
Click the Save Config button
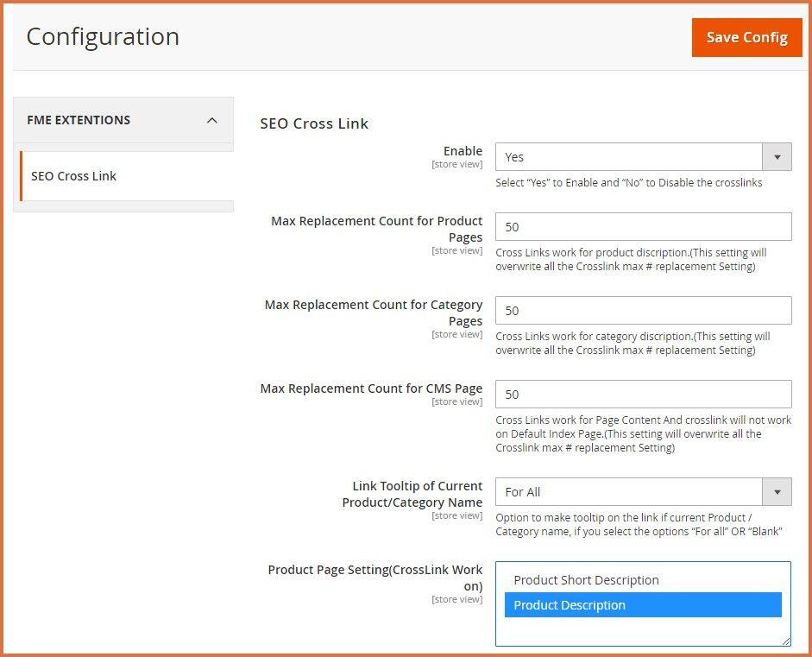(746, 37)
